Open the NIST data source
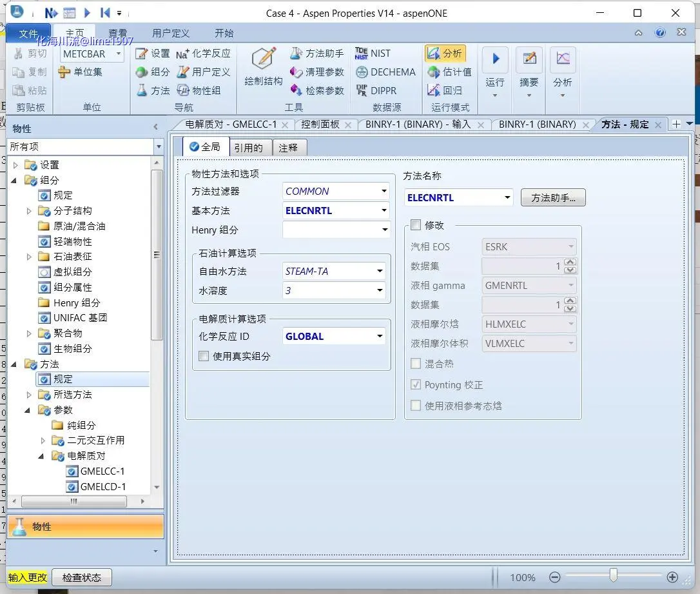Image resolution: width=700 pixels, height=594 pixels. coord(373,54)
